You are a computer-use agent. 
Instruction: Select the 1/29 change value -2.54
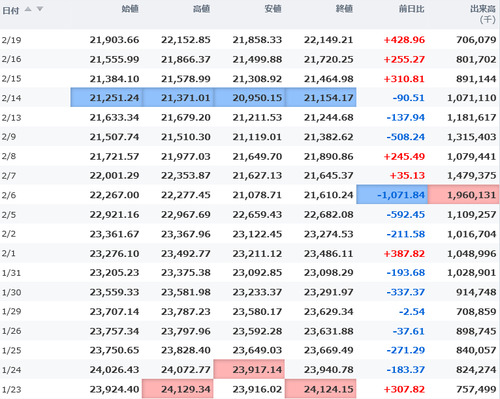point(412,311)
